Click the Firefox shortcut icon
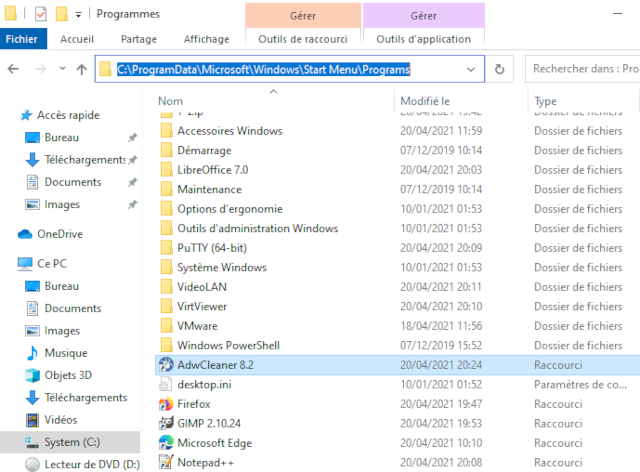 166,404
